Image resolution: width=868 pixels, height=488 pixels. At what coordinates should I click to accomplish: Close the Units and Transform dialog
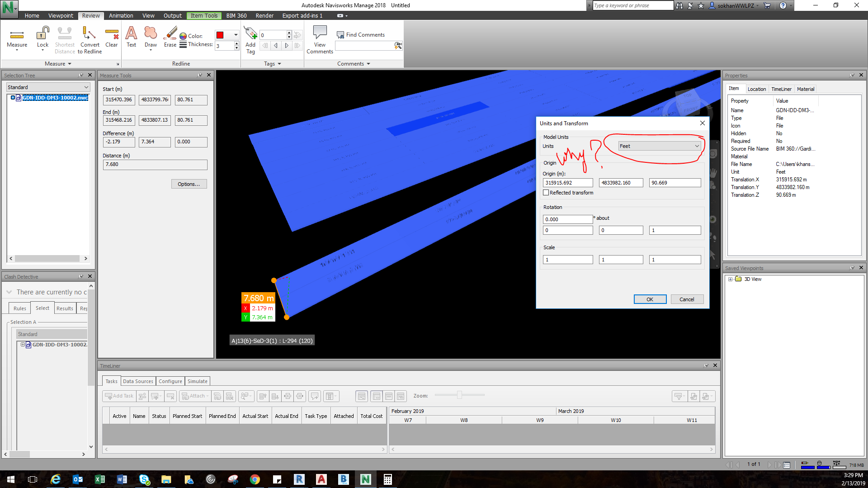pyautogui.click(x=702, y=123)
